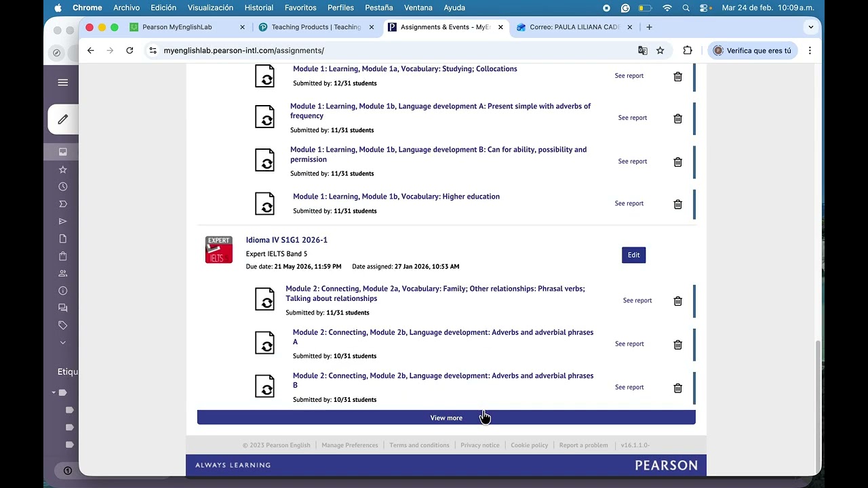Open the Apple menu
The image size is (868, 488).
pos(58,7)
